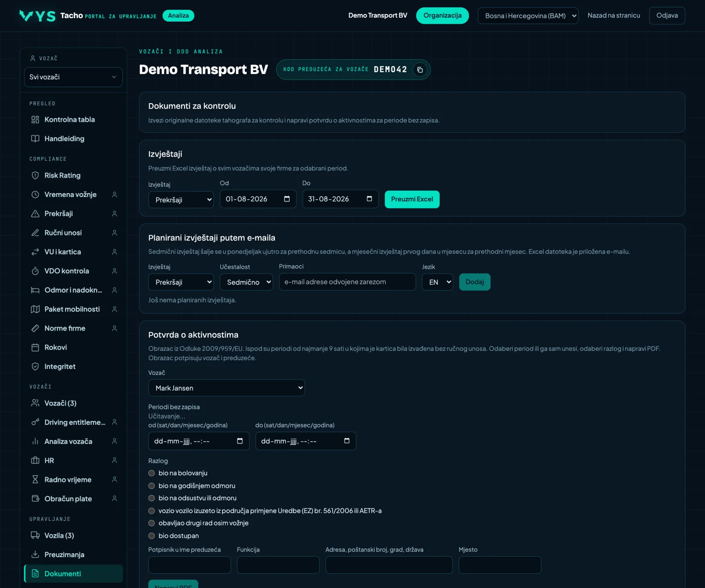Click the Organizacija button
This screenshot has height=588, width=705.
click(442, 15)
